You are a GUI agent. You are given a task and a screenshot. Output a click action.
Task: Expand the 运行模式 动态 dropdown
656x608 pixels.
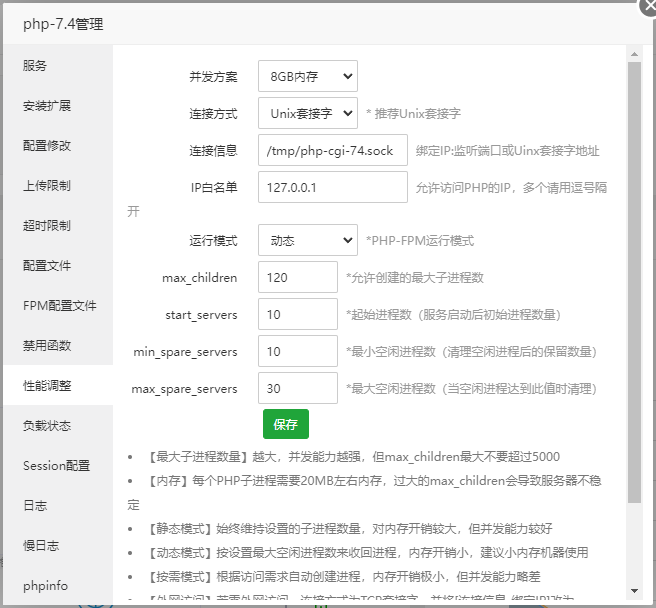coord(307,240)
